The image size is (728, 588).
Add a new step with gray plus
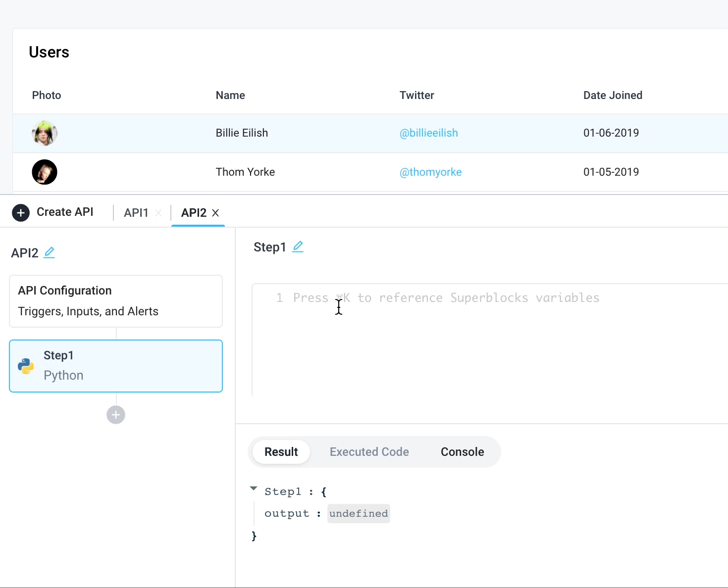[x=116, y=415]
